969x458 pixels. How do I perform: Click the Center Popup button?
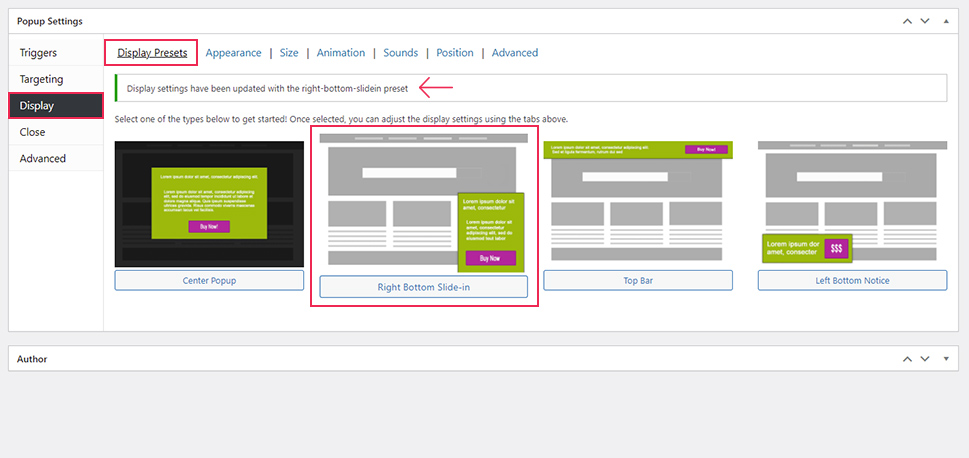[x=209, y=281]
